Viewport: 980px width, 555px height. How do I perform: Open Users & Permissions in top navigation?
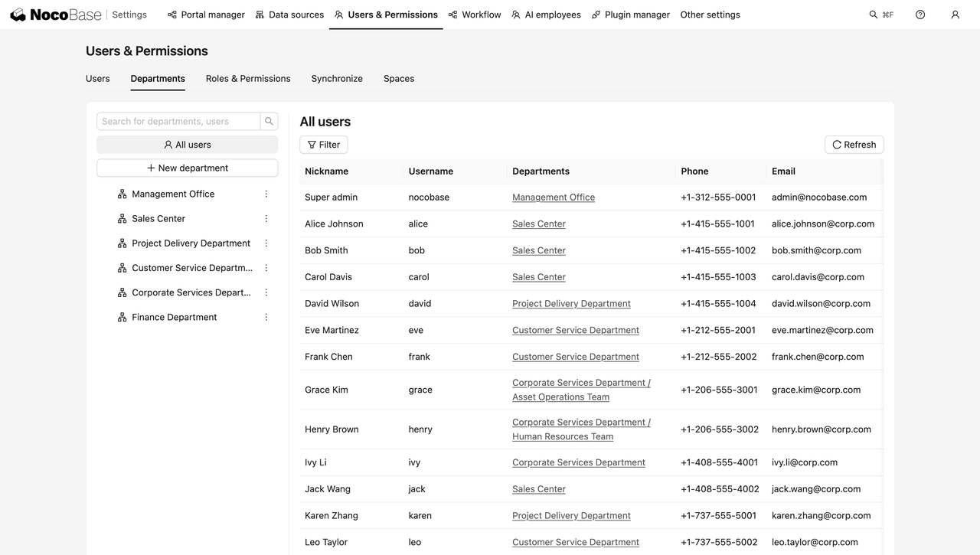tap(386, 15)
